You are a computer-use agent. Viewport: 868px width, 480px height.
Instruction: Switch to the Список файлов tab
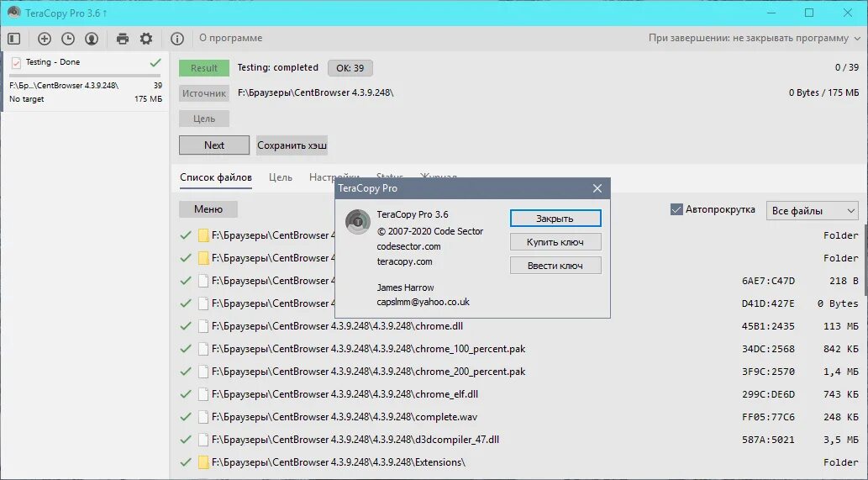click(x=216, y=177)
